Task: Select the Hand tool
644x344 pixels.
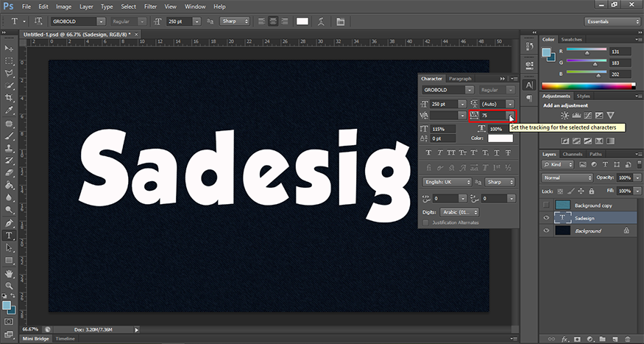Action: [x=9, y=273]
